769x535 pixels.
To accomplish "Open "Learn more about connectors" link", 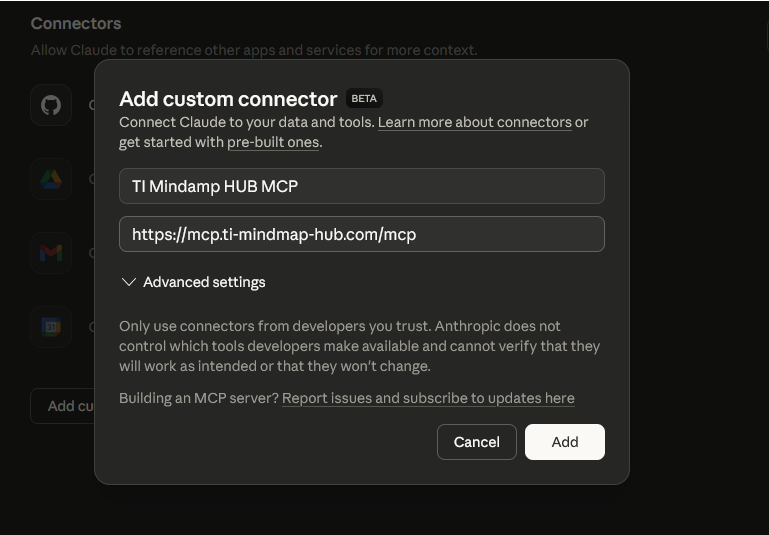I will 475,122.
